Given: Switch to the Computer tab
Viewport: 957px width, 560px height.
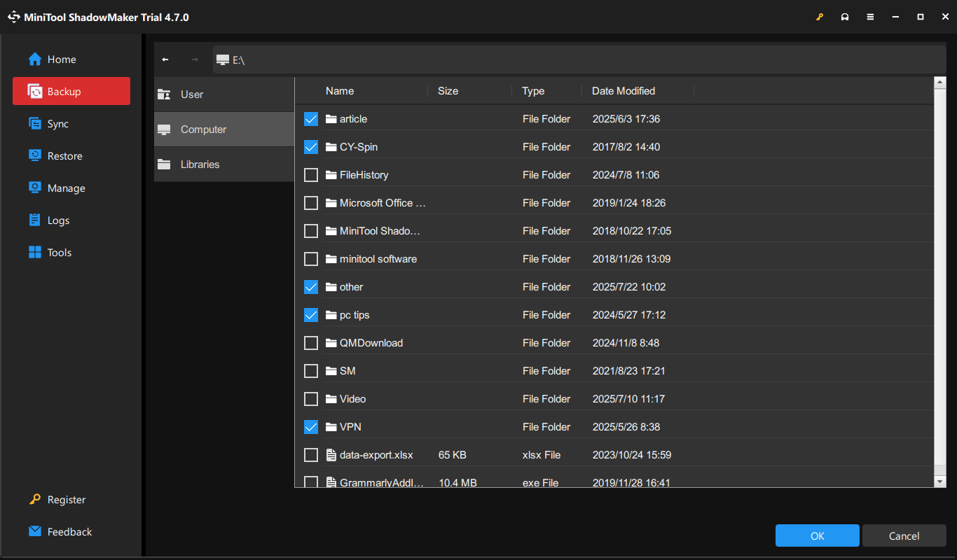Looking at the screenshot, I should [x=203, y=129].
